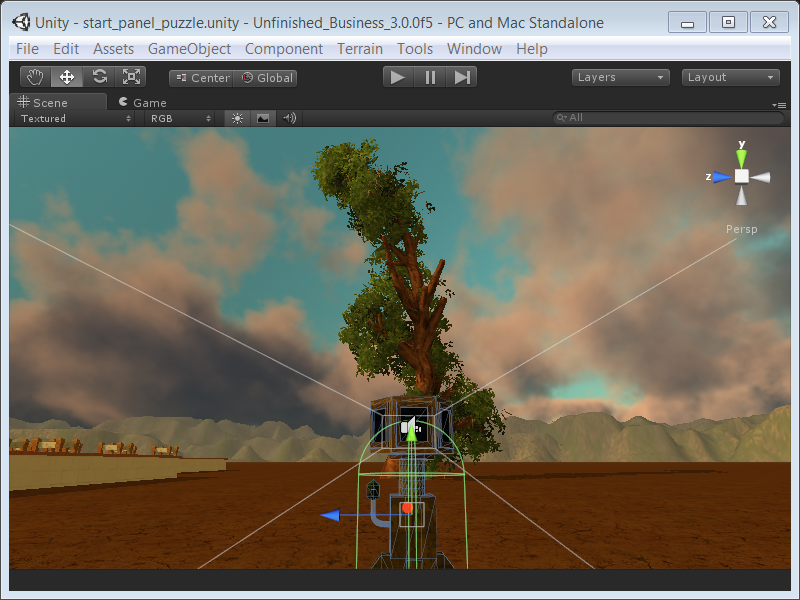Click the green Y axis cone on scene gizmo
Screen dimensions: 800x600
point(741,153)
